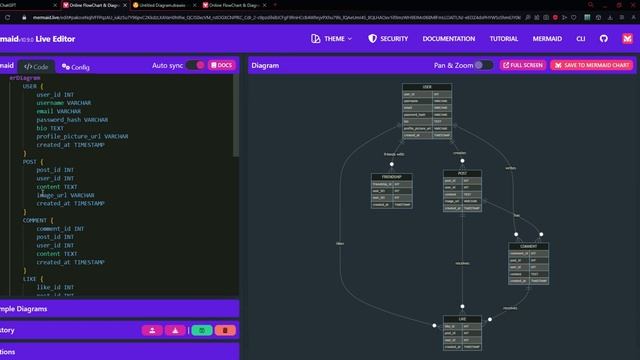This screenshot has width=640, height=360.
Task: Click the FRIENDSHIP entity in the diagram
Action: point(391,191)
